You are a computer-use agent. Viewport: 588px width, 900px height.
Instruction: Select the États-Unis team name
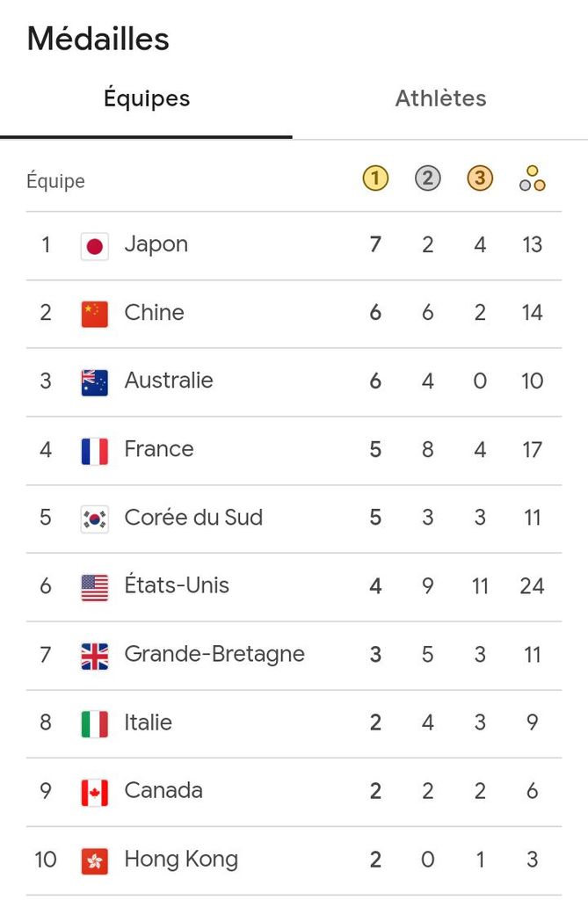click(177, 585)
